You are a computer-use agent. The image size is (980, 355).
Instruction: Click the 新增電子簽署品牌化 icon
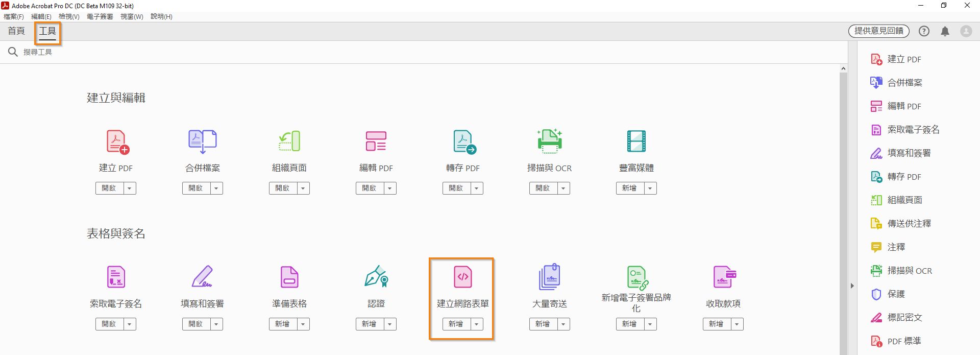638,278
